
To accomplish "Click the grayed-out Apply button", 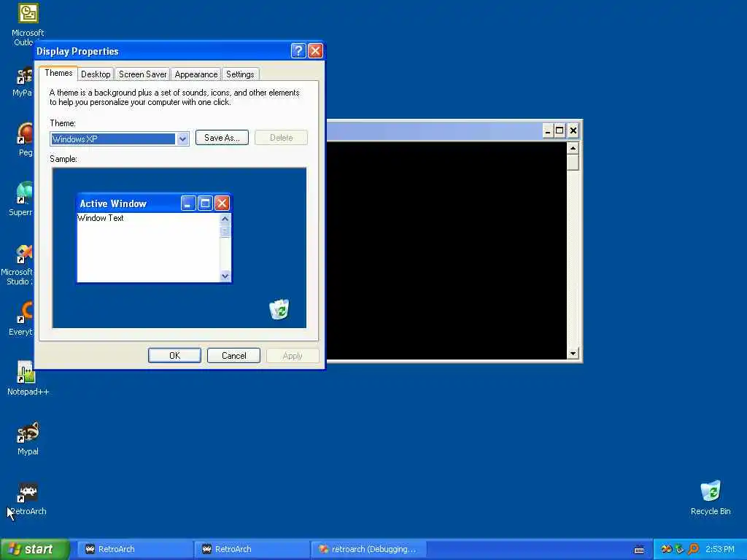I will click(x=293, y=356).
